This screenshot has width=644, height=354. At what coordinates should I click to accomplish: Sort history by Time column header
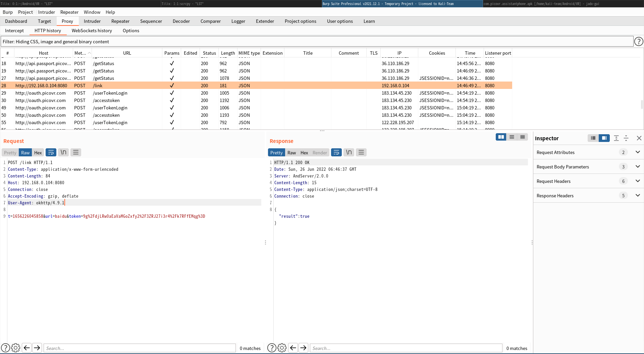click(470, 53)
